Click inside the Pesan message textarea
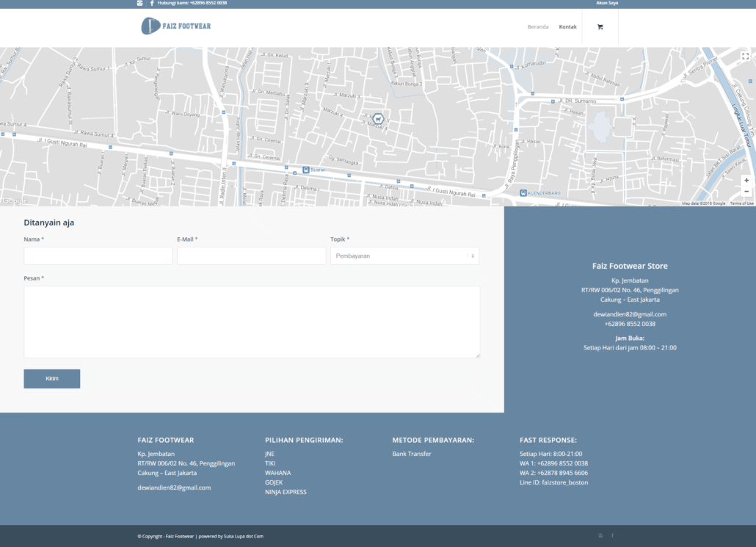 click(252, 322)
